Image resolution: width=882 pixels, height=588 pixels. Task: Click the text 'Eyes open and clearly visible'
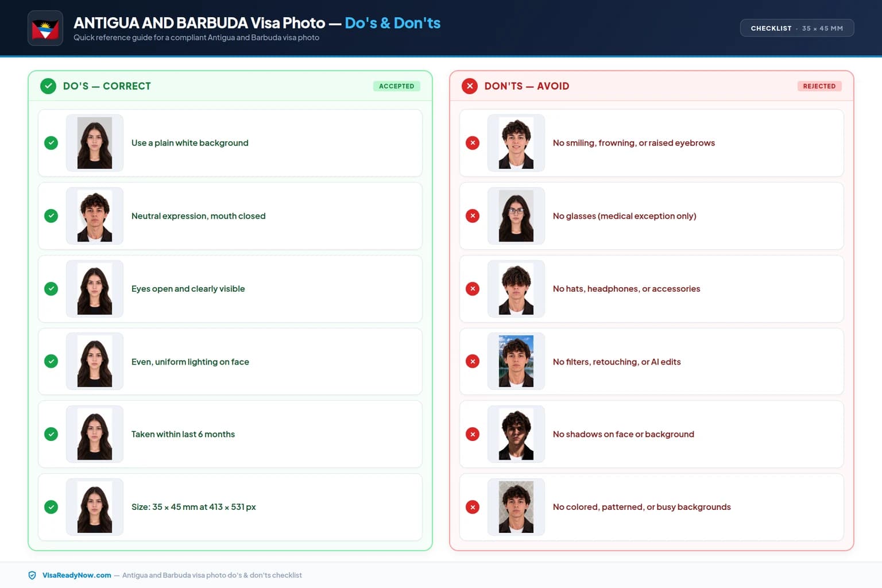[188, 289]
